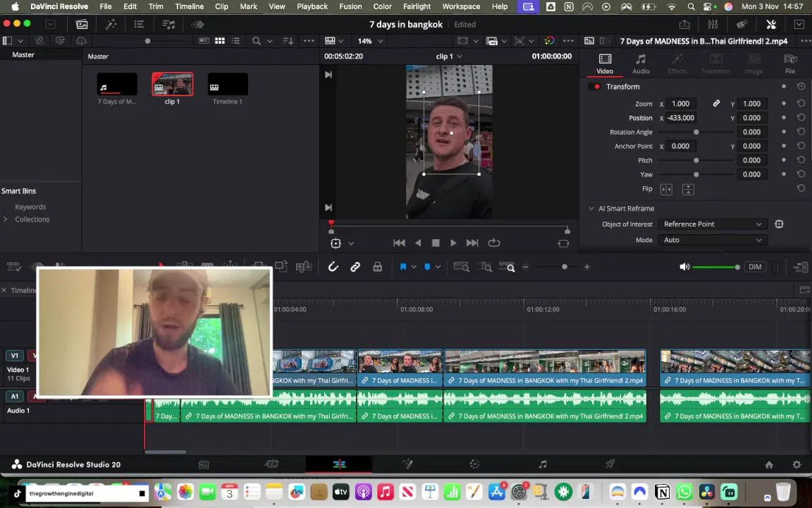Jump to first frame
This screenshot has width=812, height=508.
coord(399,243)
